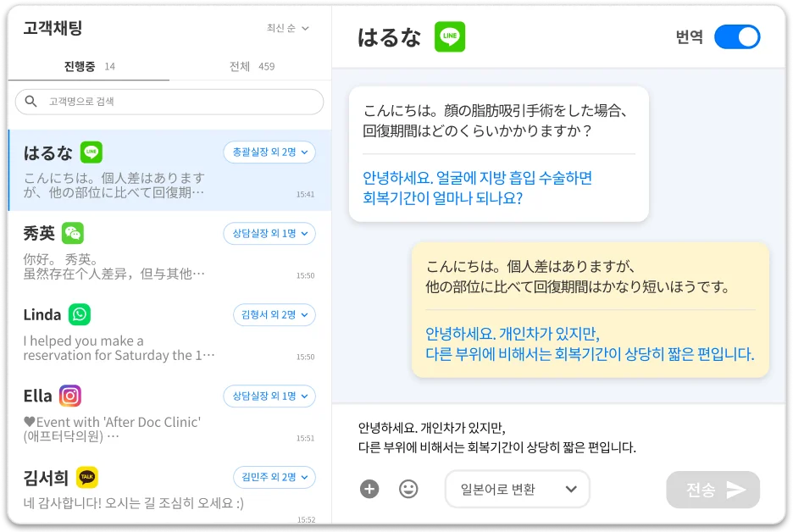This screenshot has height=532, width=793.
Task: Click the 15:51 timestamp on Ella row
Action: (306, 439)
